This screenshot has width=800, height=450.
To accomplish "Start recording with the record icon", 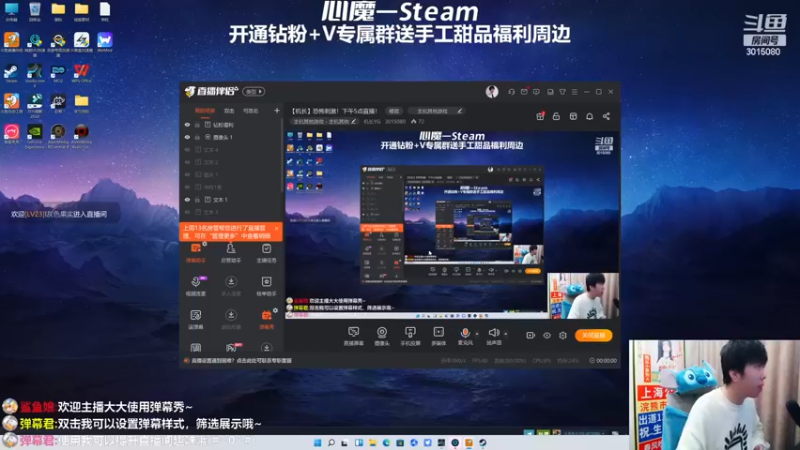I will point(530,335).
